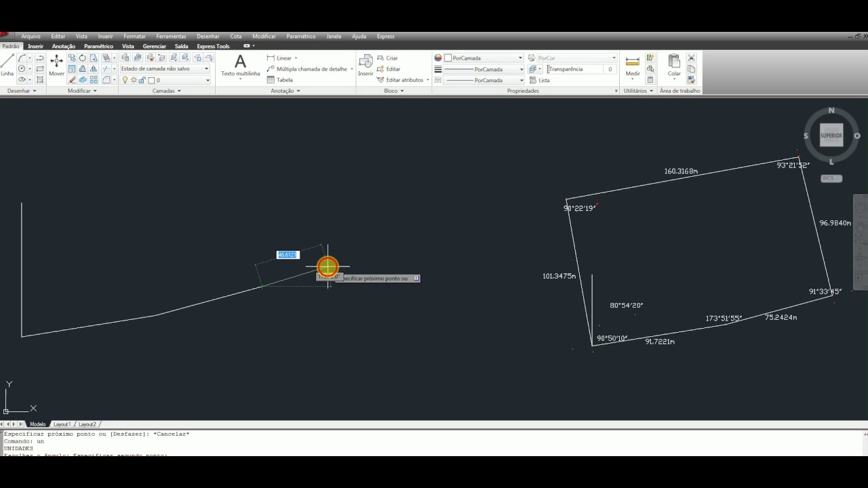This screenshot has width=868, height=488.
Task: Open the Ferramentas menu
Action: click(x=171, y=37)
